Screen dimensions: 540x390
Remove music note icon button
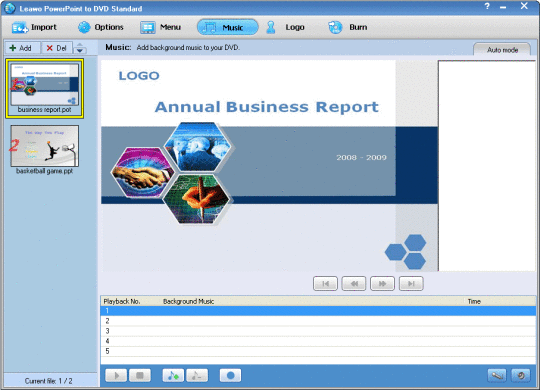pyautogui.click(x=197, y=376)
